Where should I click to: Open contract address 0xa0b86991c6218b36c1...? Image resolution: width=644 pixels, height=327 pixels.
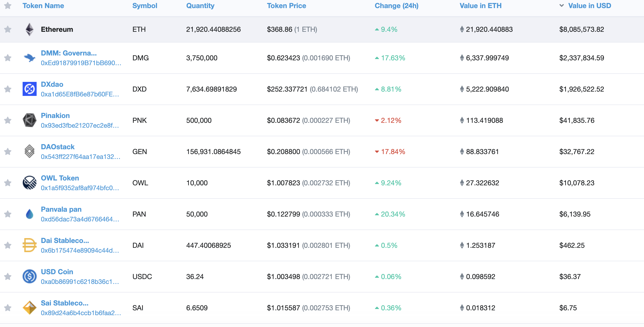coord(80,282)
